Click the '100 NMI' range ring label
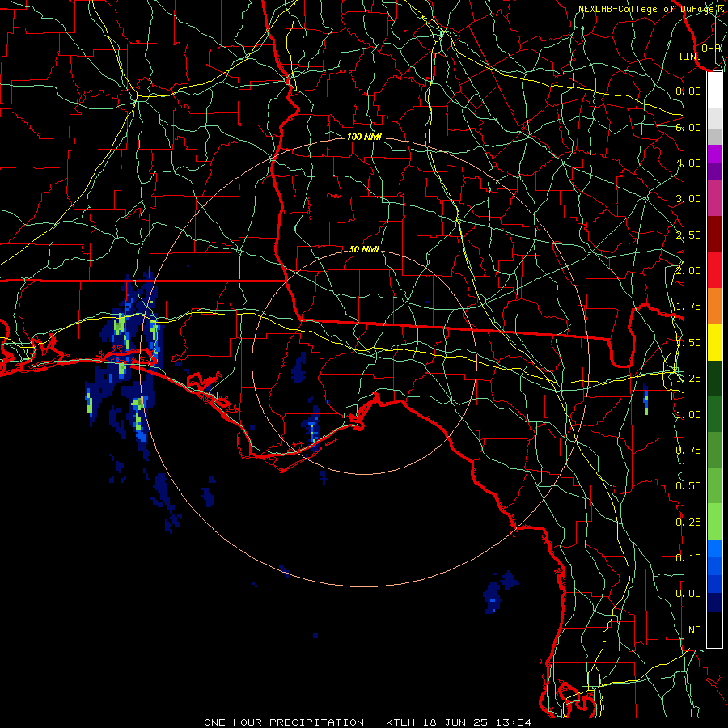The image size is (728, 728). [x=364, y=137]
